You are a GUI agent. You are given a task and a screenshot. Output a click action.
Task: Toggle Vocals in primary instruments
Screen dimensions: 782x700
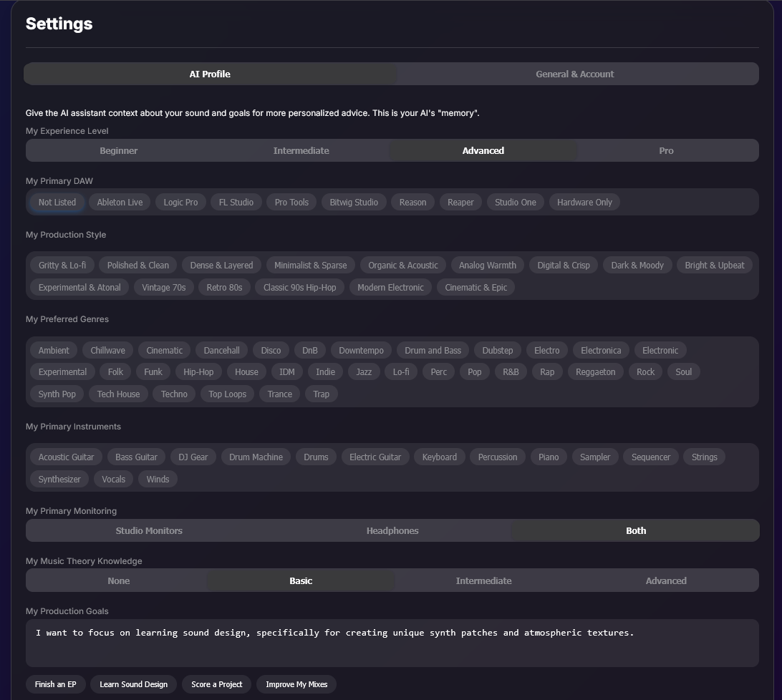click(x=113, y=479)
